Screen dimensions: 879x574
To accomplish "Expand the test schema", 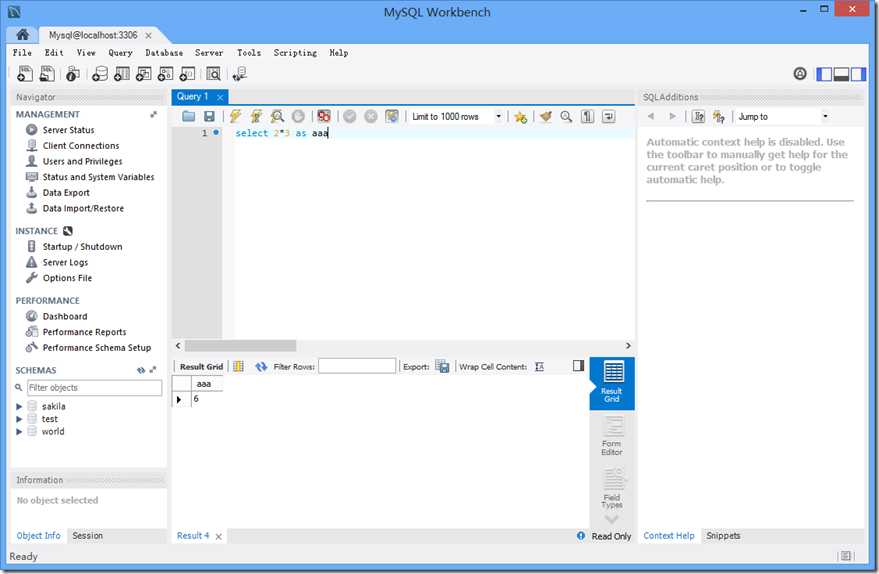I will (x=19, y=419).
